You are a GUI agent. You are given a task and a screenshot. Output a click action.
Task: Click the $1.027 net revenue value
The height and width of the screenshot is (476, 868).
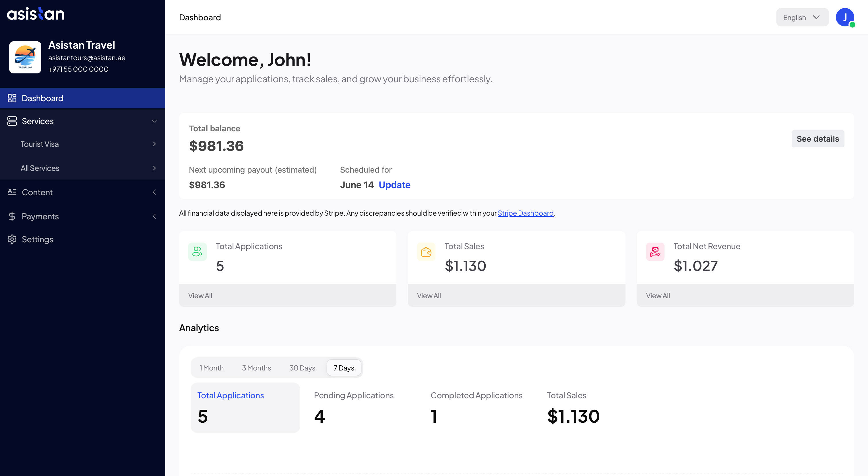pos(695,266)
